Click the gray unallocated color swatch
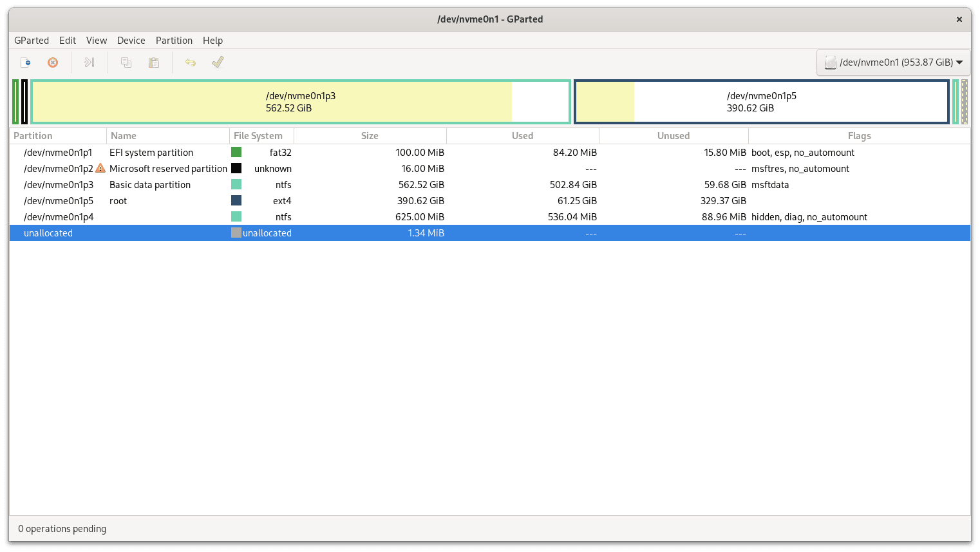Image resolution: width=980 pixels, height=552 pixels. [x=236, y=233]
